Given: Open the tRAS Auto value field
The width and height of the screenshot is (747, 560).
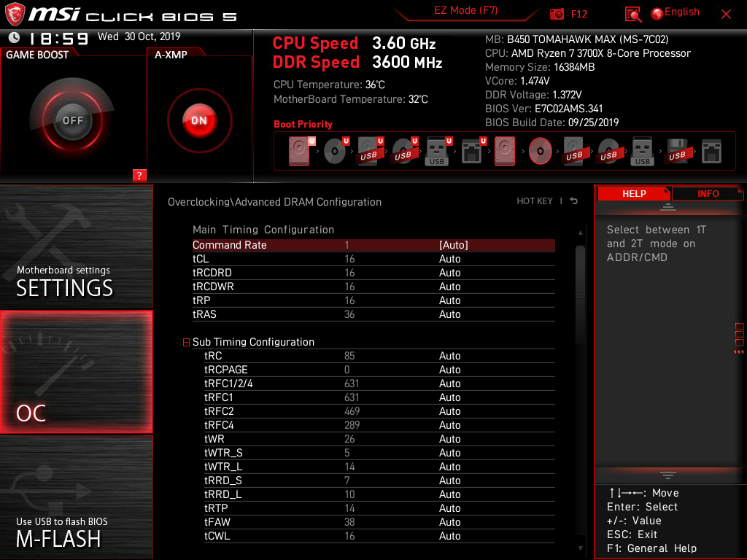Looking at the screenshot, I should (449, 314).
